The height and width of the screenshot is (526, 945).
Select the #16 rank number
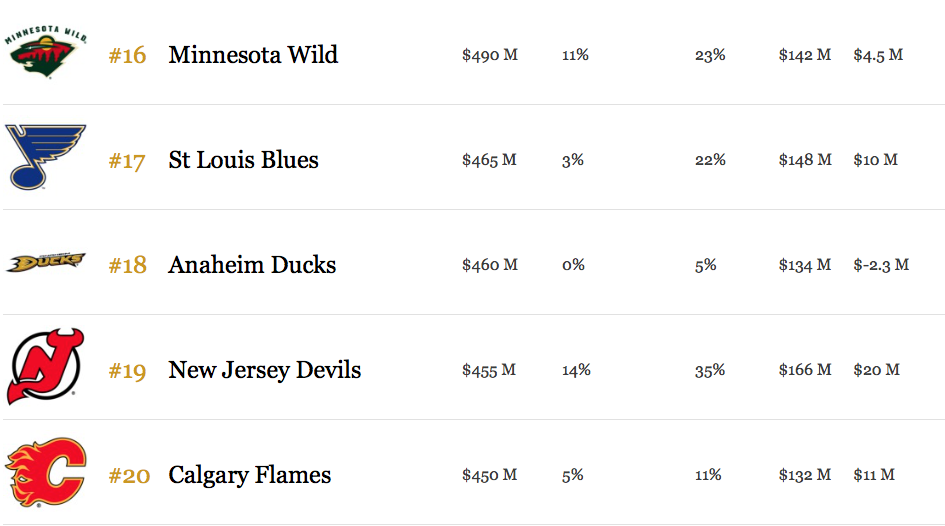pos(127,55)
